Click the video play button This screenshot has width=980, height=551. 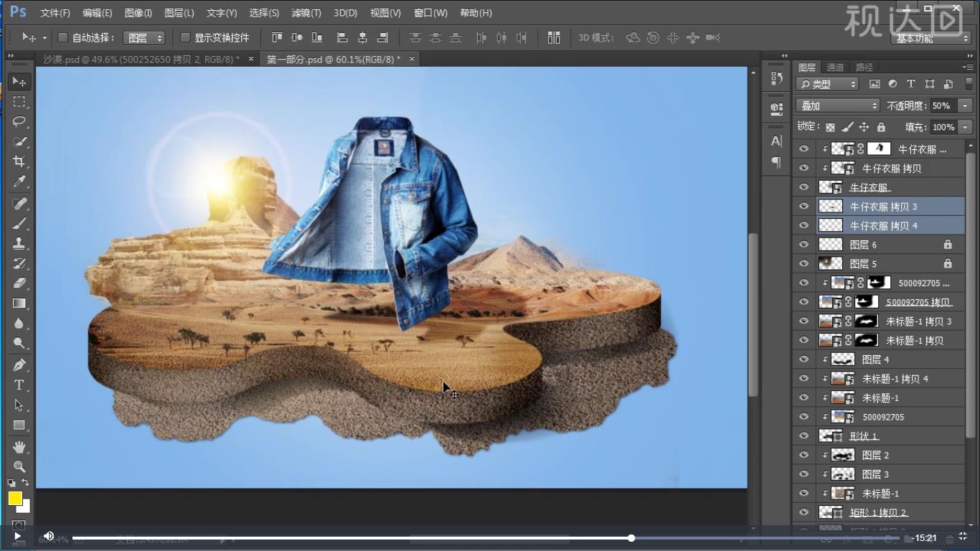point(17,536)
